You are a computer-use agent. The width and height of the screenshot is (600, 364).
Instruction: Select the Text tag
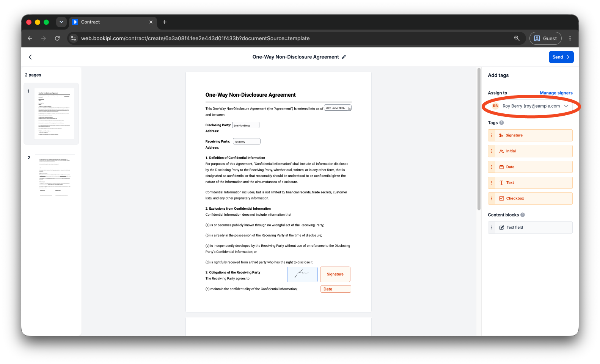click(530, 183)
